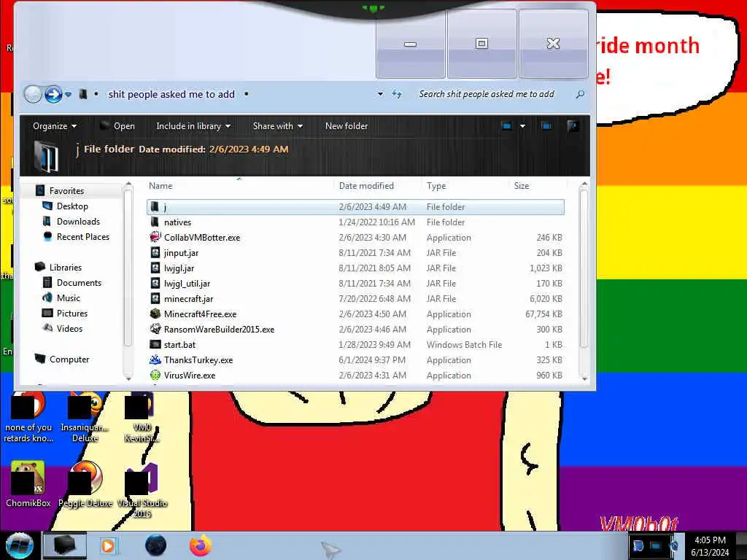Click the Windows Batch File type text
Image resolution: width=747 pixels, height=560 pixels.
coord(464,344)
